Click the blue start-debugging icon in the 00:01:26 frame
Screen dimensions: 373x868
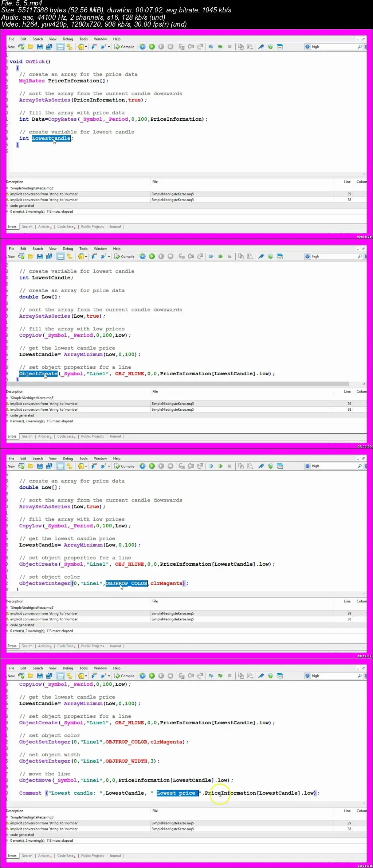pos(142,47)
